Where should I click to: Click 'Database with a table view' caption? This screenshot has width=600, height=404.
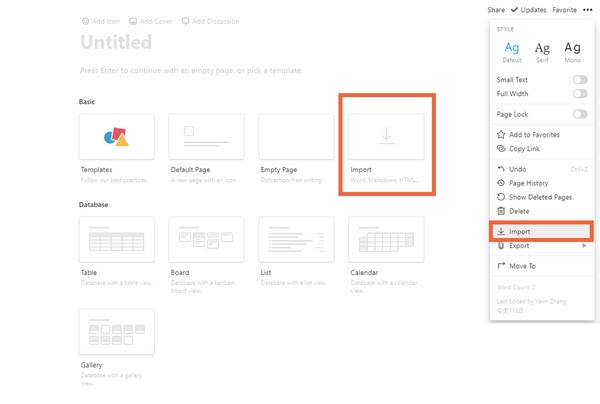tap(116, 282)
